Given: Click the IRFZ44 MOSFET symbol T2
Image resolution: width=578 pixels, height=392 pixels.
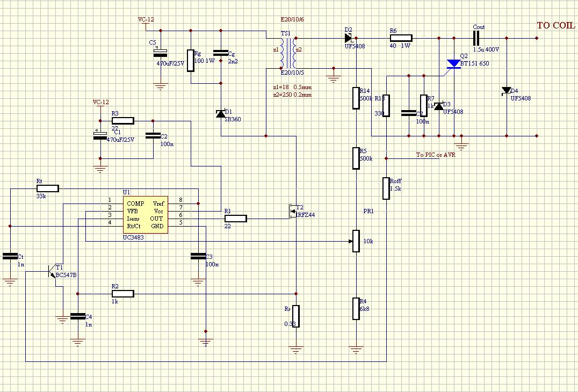Looking at the screenshot, I should click(x=293, y=212).
